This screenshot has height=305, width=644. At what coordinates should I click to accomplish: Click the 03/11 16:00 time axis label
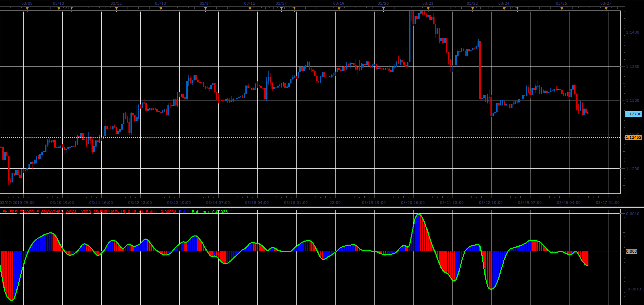(x=101, y=203)
